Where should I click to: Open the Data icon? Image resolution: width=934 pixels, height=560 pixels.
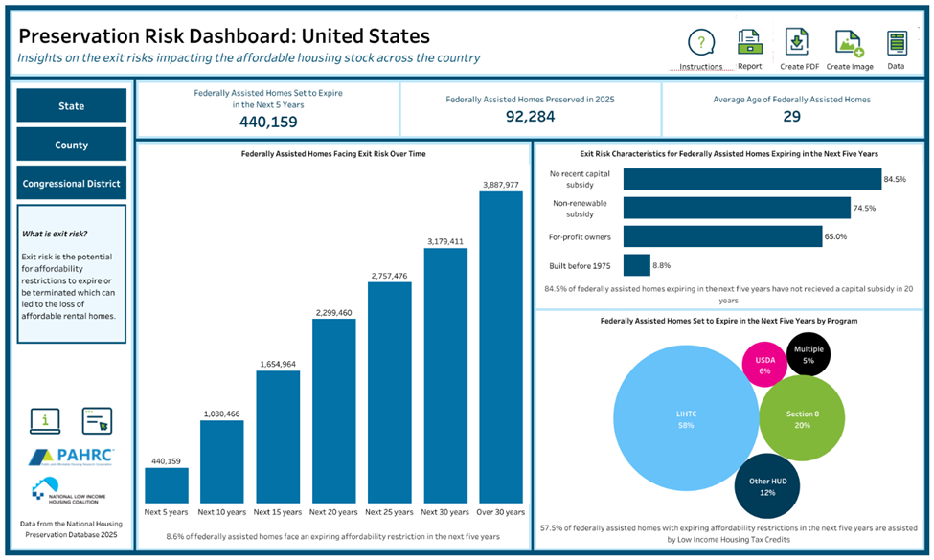(897, 43)
